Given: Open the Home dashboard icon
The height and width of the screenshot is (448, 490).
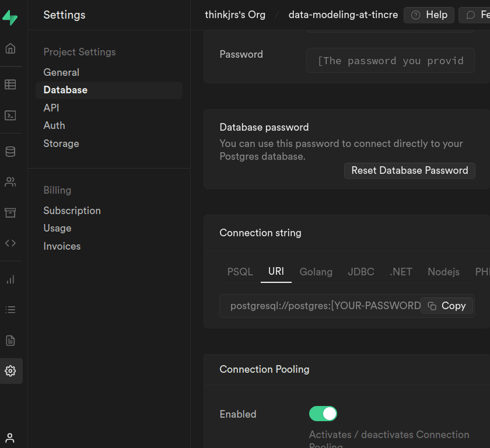Looking at the screenshot, I should (x=10, y=48).
